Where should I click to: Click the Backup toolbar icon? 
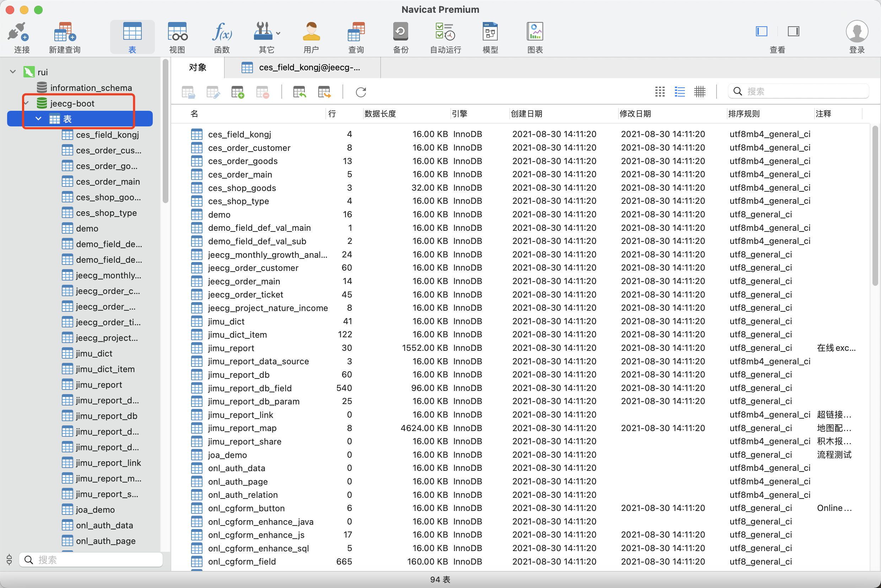pos(400,32)
